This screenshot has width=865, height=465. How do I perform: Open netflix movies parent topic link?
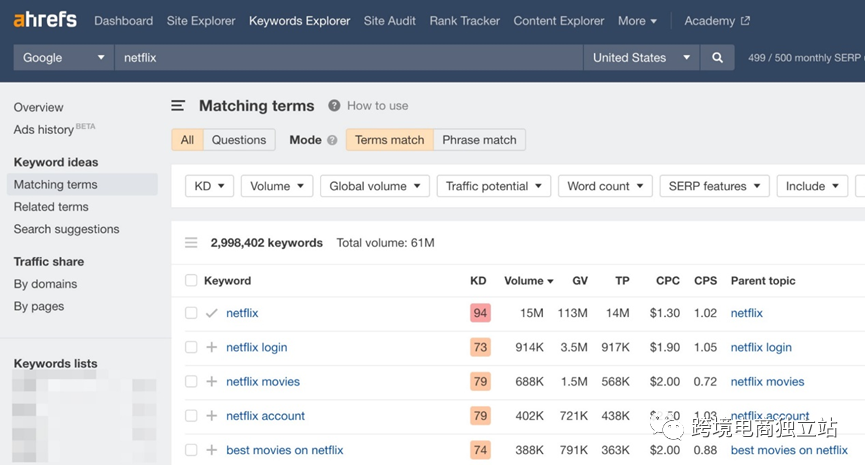[767, 381]
